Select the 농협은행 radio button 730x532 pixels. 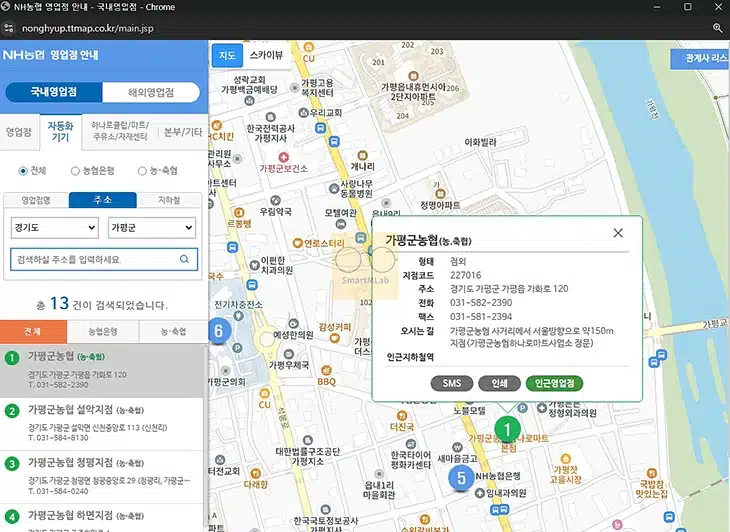coord(74,171)
